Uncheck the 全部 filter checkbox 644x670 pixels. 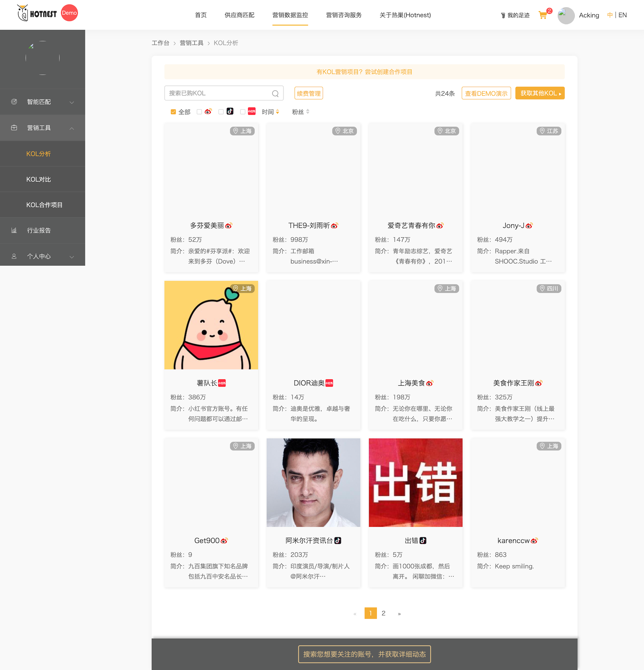[173, 112]
